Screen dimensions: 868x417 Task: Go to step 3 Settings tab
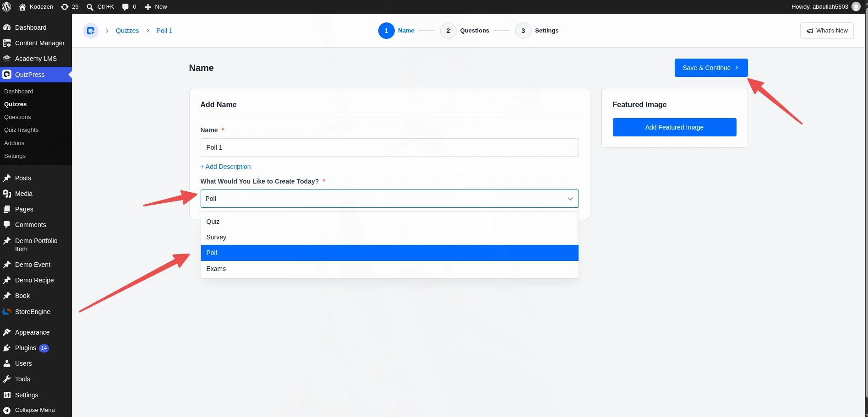click(537, 31)
